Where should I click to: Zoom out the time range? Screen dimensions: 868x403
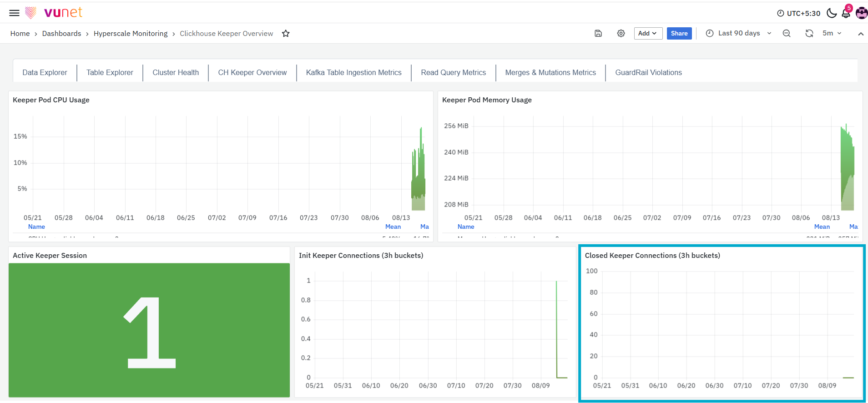787,33
